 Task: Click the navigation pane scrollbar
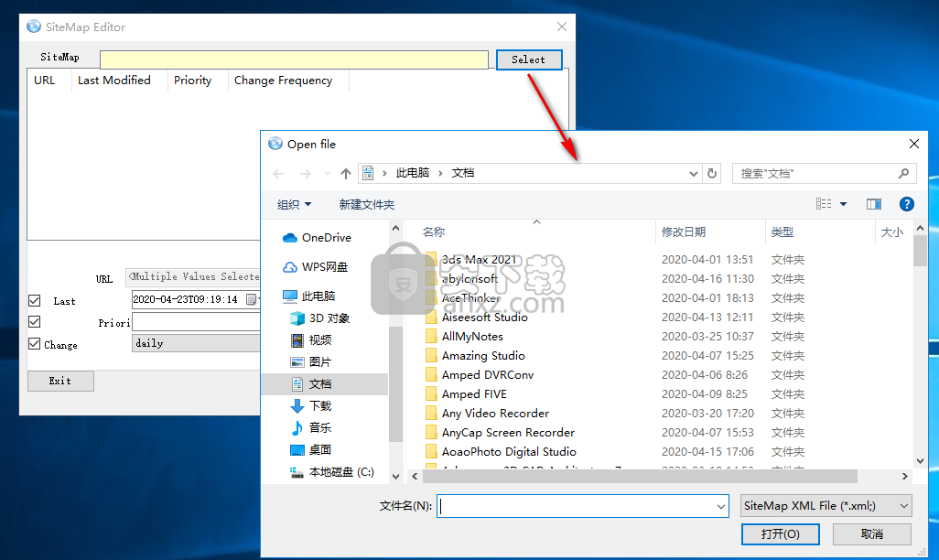395,384
